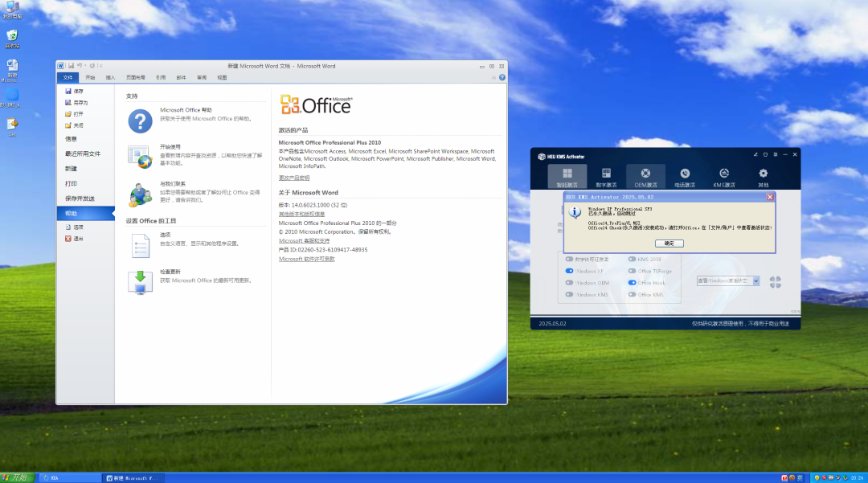Open the 数字激活 (Digital Activation) tab
The image size is (868, 483).
click(606, 177)
